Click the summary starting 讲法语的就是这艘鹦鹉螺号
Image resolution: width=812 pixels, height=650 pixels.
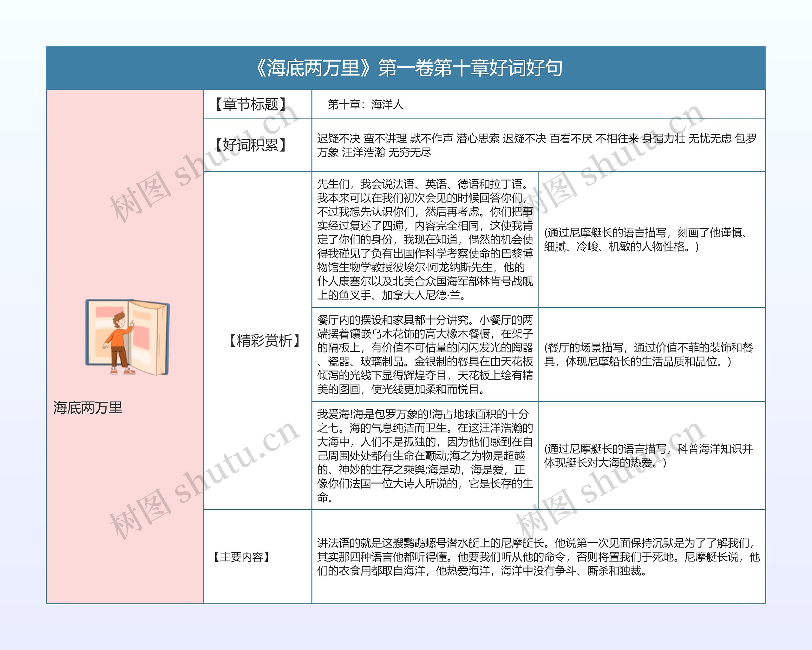tap(539, 557)
